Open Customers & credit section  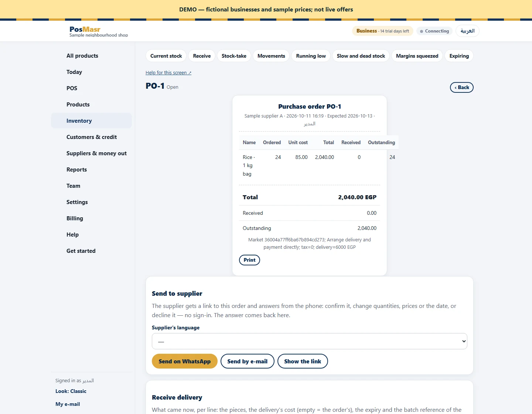92,137
